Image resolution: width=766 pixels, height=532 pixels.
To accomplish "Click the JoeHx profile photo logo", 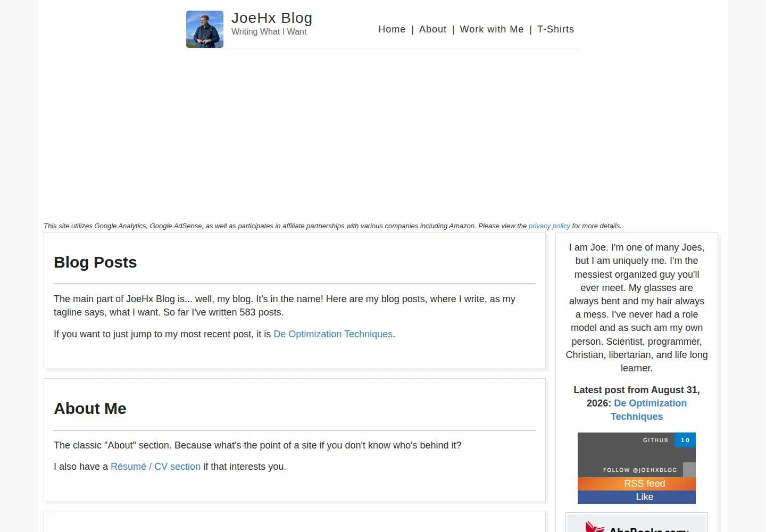I will pyautogui.click(x=205, y=29).
